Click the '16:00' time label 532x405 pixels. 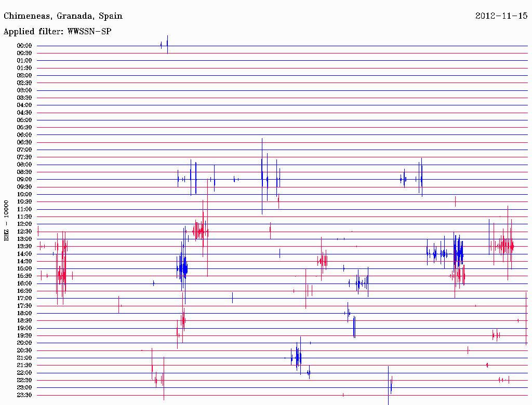(x=24, y=283)
